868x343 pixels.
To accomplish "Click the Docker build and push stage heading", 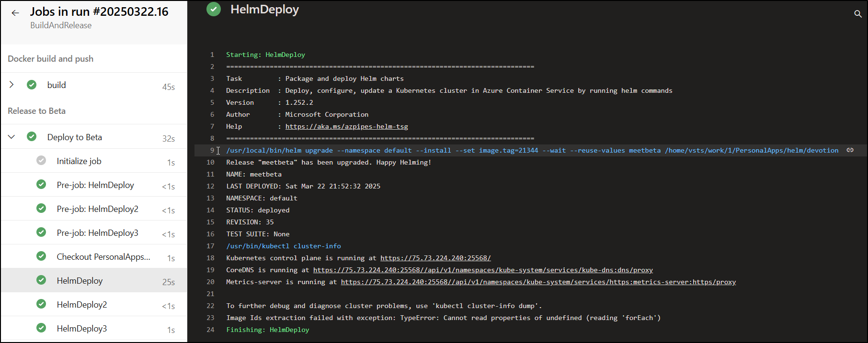I will tap(51, 59).
